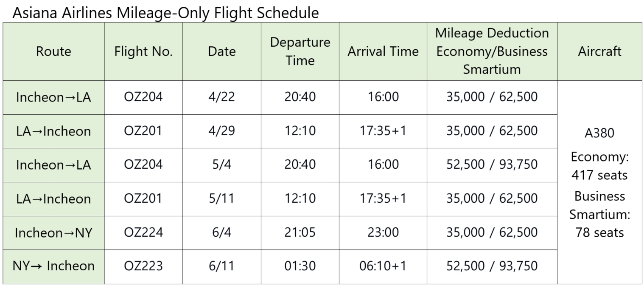This screenshot has width=644, height=286.
Task: Click the 23:00 arrival time cell
Action: point(383,232)
